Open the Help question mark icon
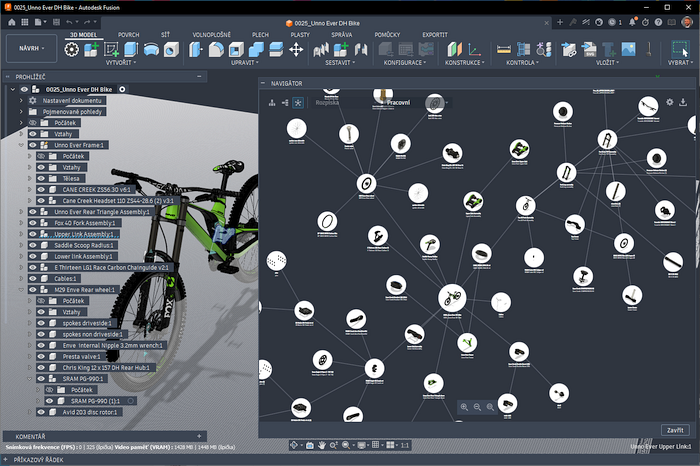Image resolution: width=700 pixels, height=466 pixels. pos(658,22)
